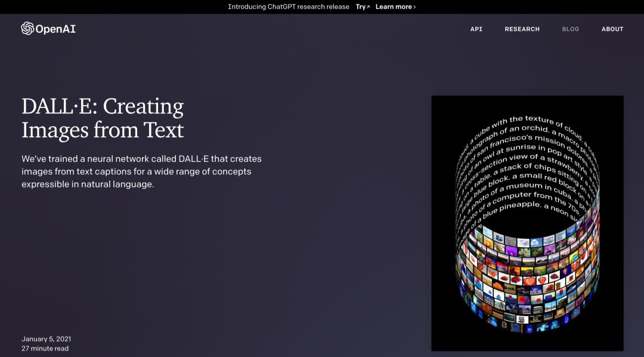This screenshot has width=644, height=357.
Task: Go to the RESEARCH section
Action: click(522, 29)
